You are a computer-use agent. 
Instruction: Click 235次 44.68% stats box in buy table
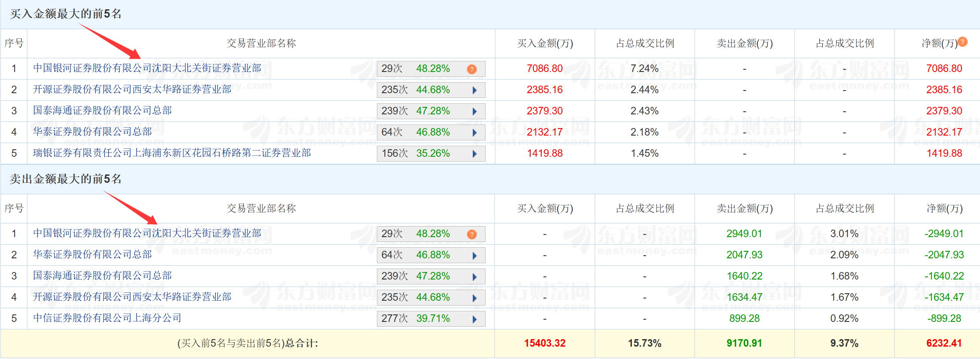pyautogui.click(x=431, y=90)
